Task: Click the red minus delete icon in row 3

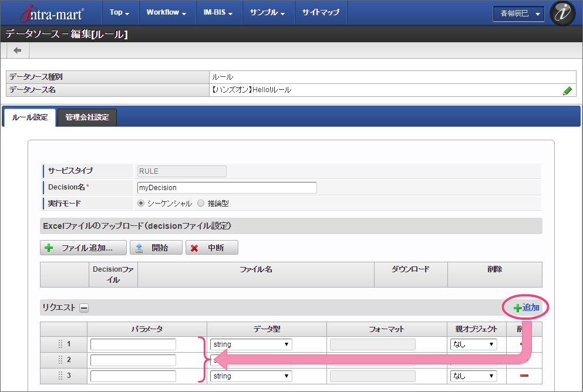Action: pyautogui.click(x=524, y=376)
